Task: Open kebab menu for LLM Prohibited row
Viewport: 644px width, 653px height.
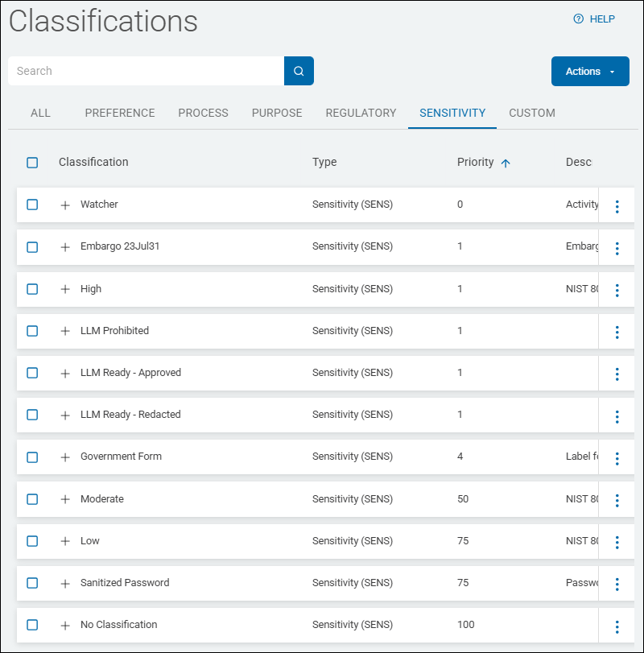Action: (x=617, y=332)
